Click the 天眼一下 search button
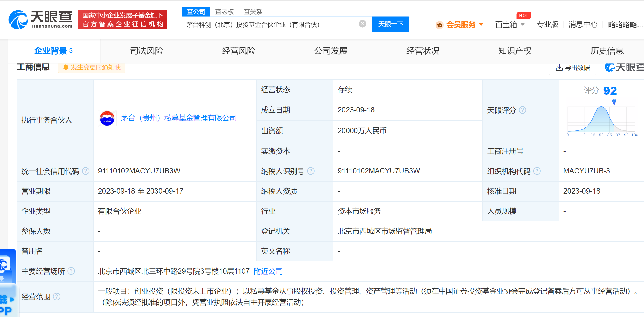The height and width of the screenshot is (317, 644). click(x=391, y=24)
